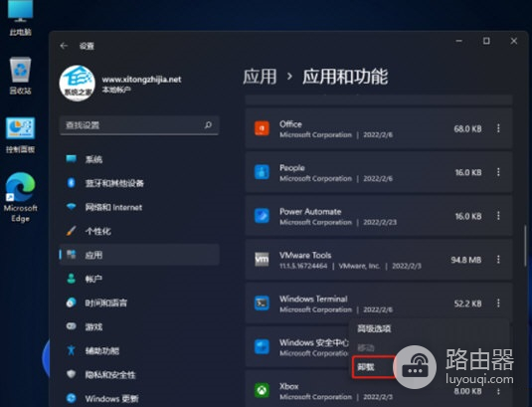Close the Settings window
Viewport: 532px width, 407px height.
coord(514,41)
